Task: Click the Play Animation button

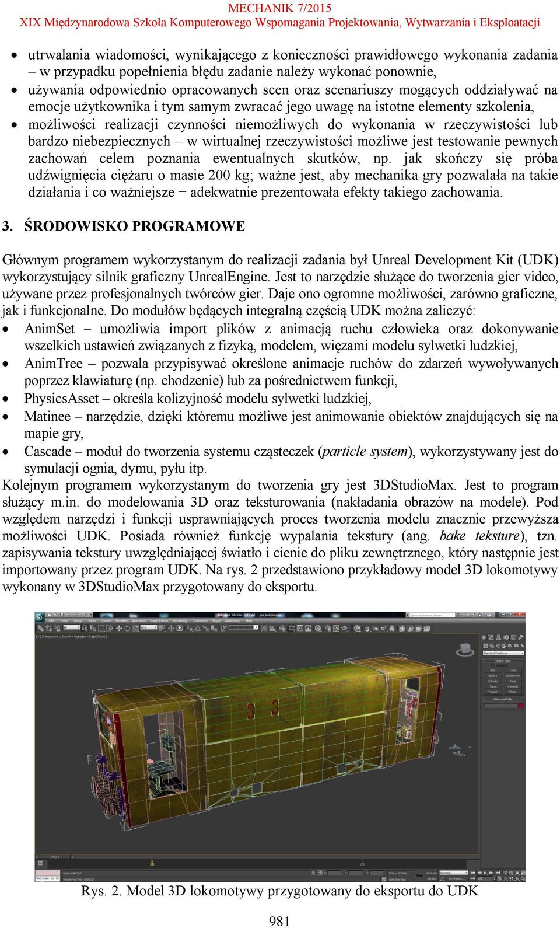Action: (x=485, y=873)
